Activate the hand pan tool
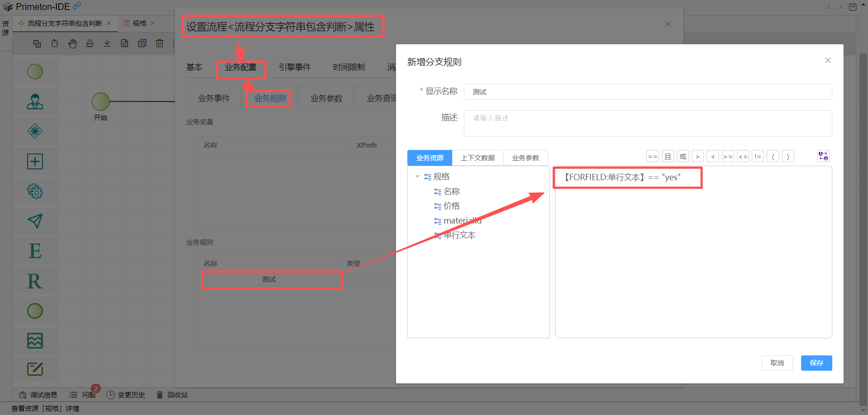The width and height of the screenshot is (868, 415). tap(72, 43)
